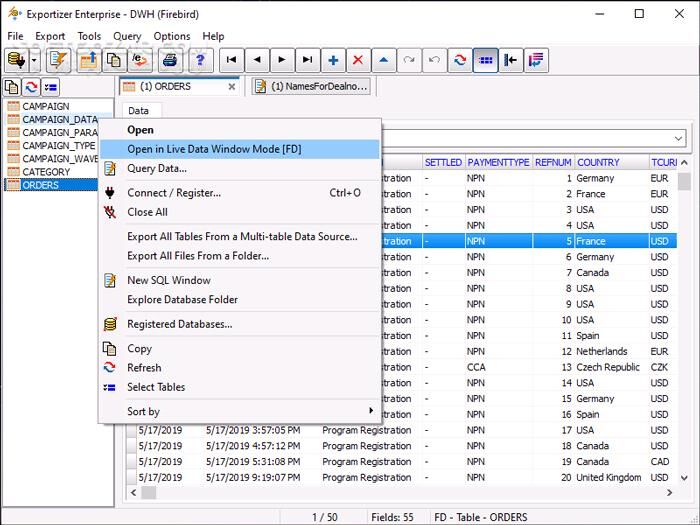
Task: Toggle the grid view toolbar button
Action: (485, 60)
